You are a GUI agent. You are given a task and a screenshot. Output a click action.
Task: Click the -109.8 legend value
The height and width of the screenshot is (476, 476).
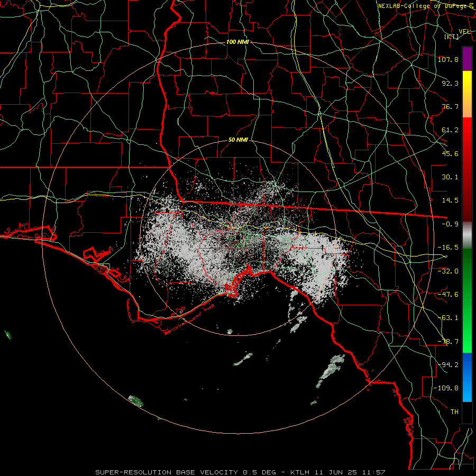coord(446,388)
